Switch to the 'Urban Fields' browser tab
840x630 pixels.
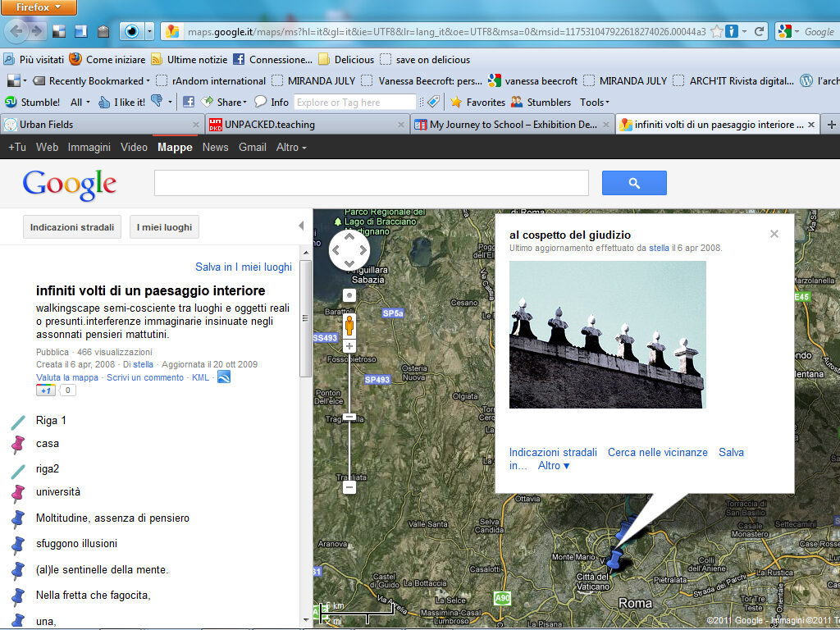100,125
